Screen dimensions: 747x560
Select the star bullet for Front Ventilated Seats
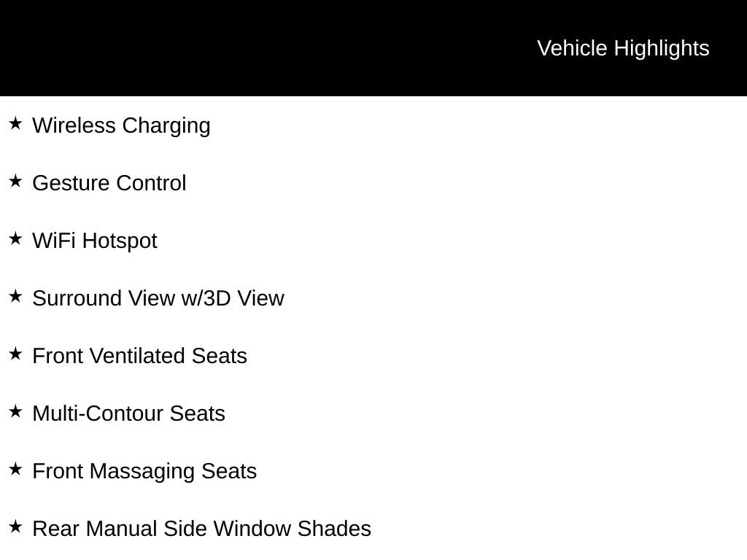click(x=15, y=354)
